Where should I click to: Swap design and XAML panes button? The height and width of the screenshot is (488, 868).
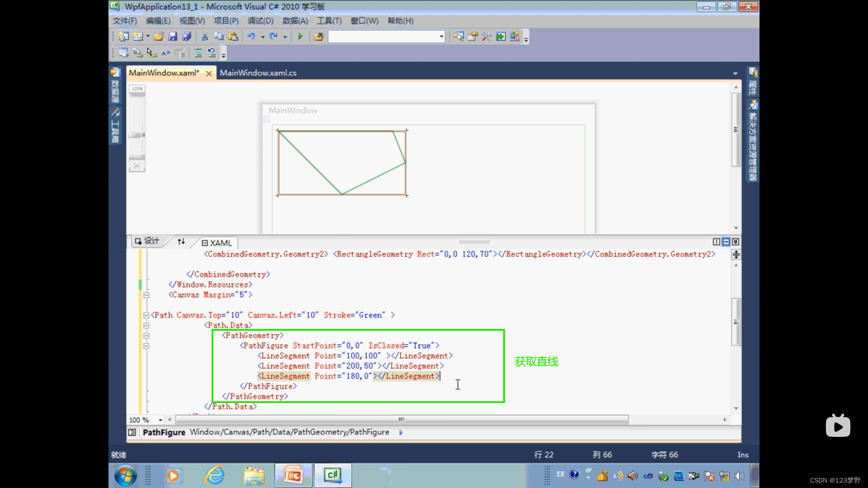click(x=181, y=241)
